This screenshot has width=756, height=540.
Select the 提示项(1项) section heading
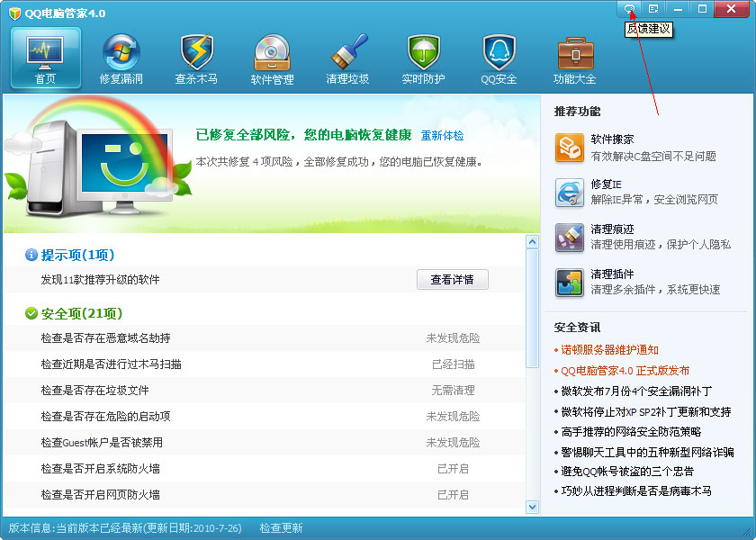coord(77,255)
